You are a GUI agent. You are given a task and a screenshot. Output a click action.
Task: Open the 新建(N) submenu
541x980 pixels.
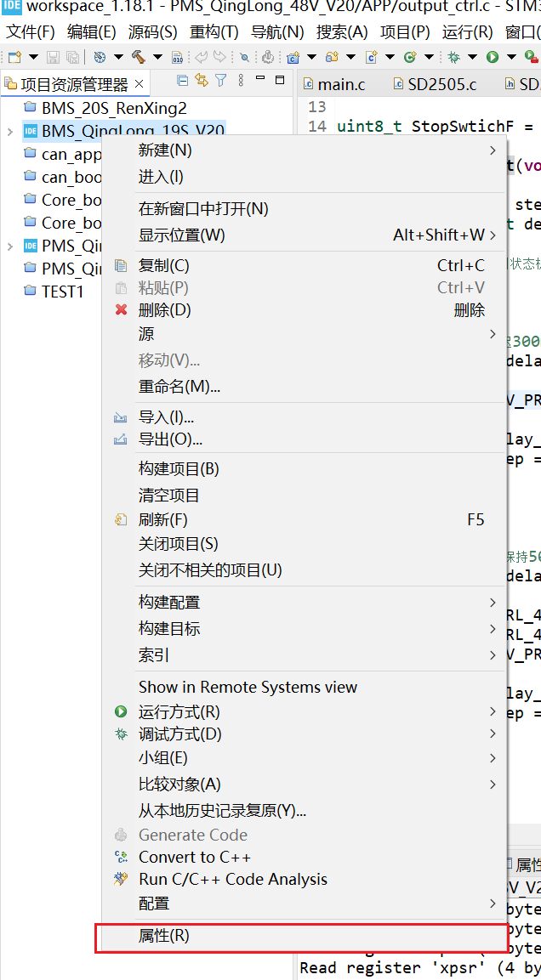tap(304, 150)
